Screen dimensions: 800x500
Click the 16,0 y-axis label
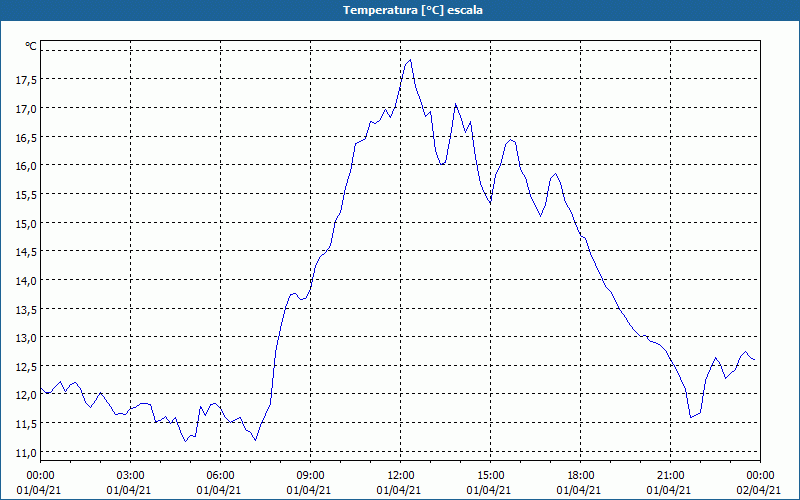pos(26,166)
